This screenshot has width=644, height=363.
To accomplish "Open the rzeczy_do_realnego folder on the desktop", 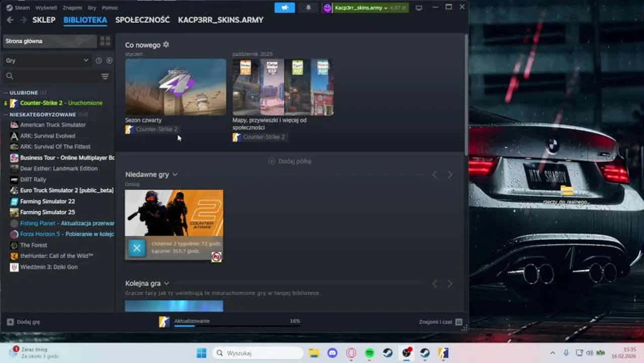I will click(x=566, y=195).
